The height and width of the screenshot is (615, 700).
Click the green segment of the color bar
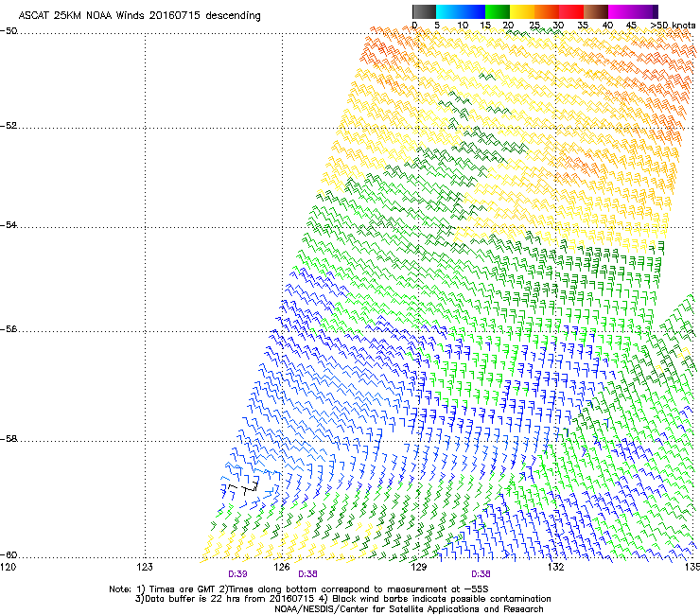(498, 11)
